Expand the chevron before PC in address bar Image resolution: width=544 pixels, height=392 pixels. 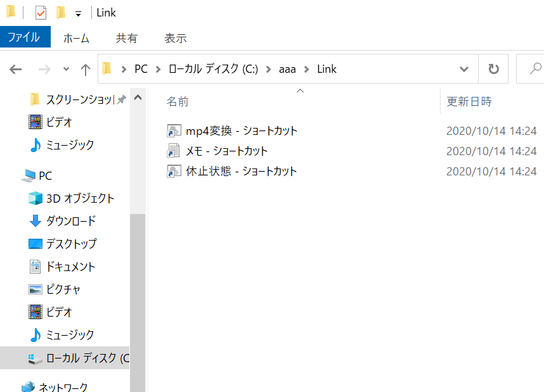click(x=124, y=69)
